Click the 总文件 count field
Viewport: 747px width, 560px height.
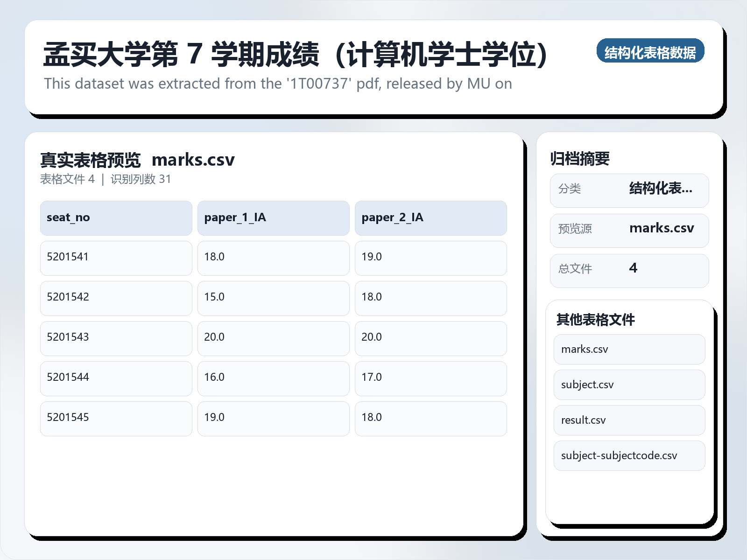629,270
